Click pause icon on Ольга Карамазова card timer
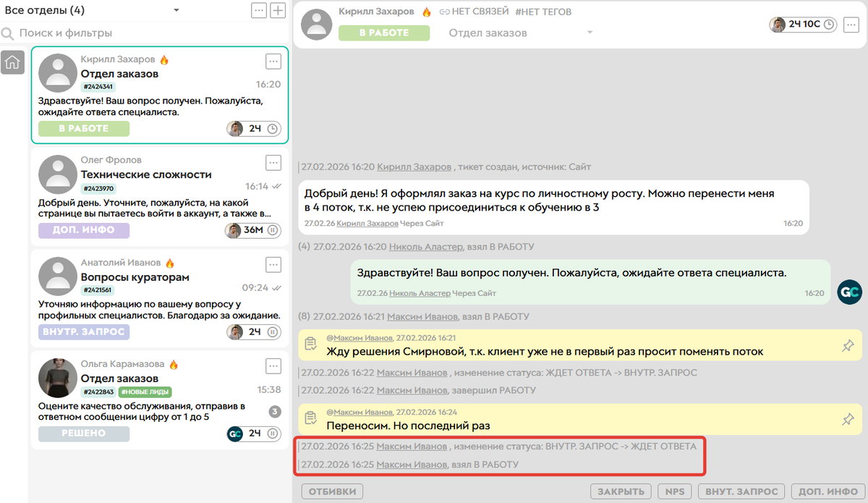 [x=273, y=434]
